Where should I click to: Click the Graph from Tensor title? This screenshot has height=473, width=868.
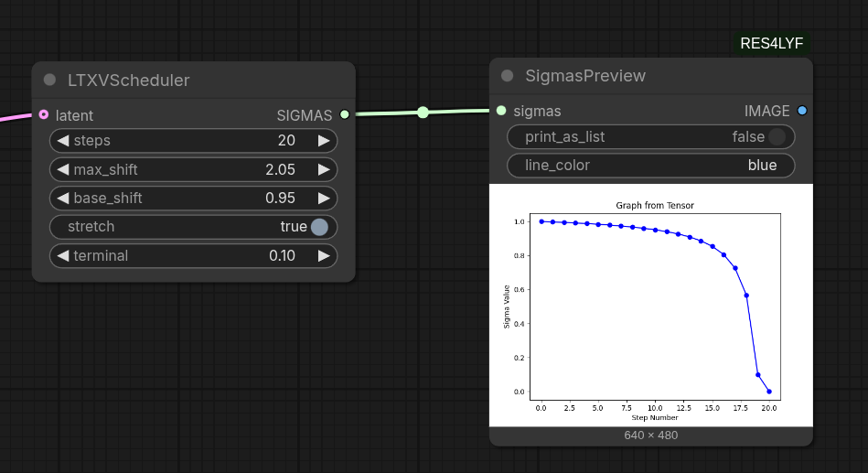655,206
